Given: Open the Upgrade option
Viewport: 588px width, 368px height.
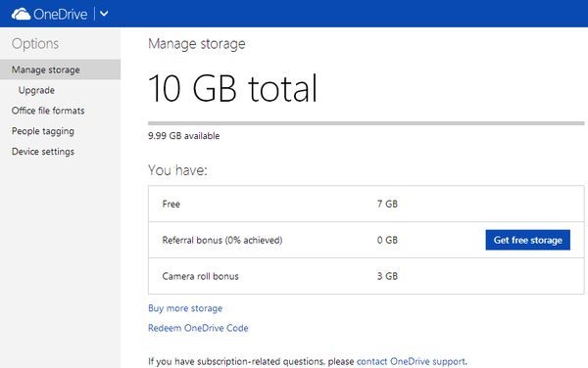Looking at the screenshot, I should tap(36, 90).
